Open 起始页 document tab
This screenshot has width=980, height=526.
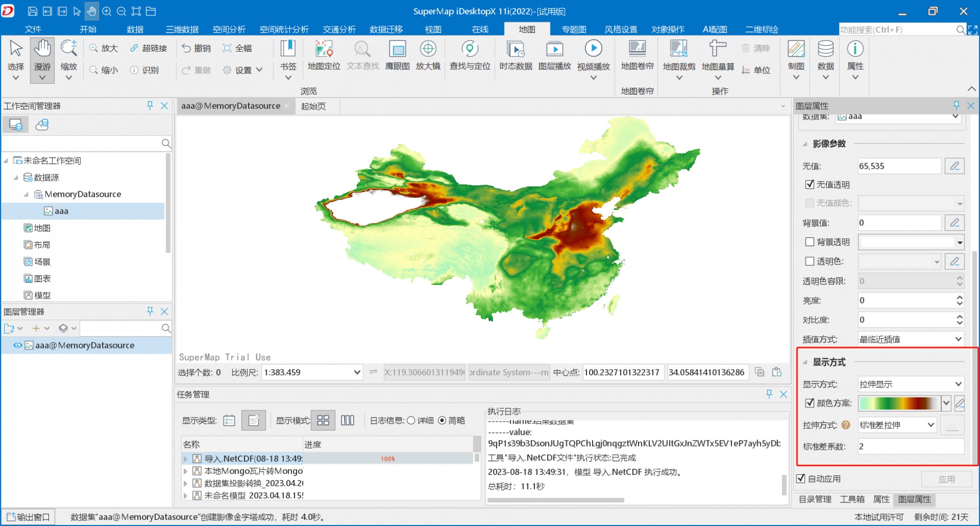point(314,106)
